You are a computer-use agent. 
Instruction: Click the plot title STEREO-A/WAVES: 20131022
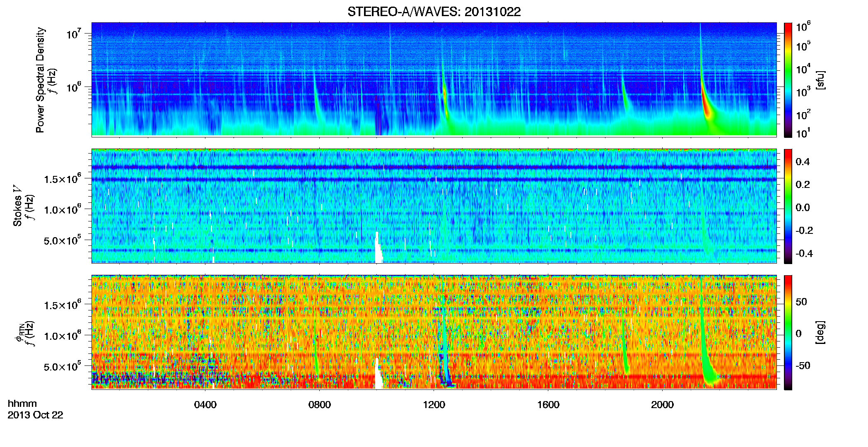(x=434, y=12)
